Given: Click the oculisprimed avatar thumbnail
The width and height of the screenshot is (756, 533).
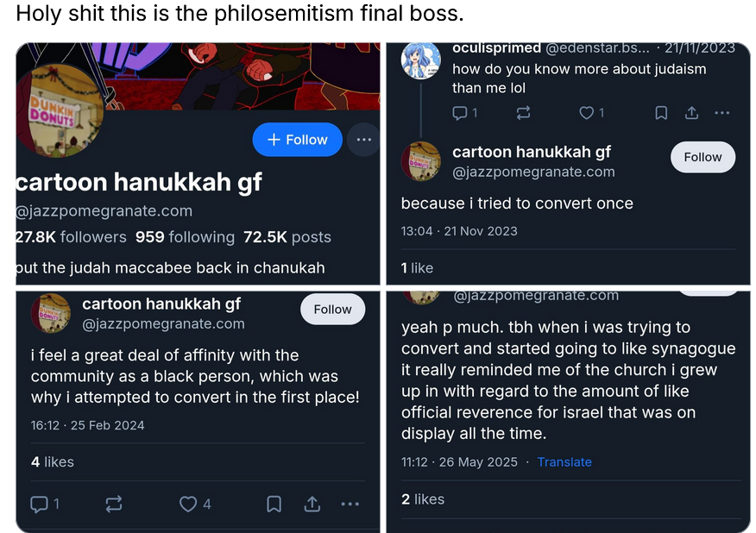Looking at the screenshot, I should click(421, 61).
